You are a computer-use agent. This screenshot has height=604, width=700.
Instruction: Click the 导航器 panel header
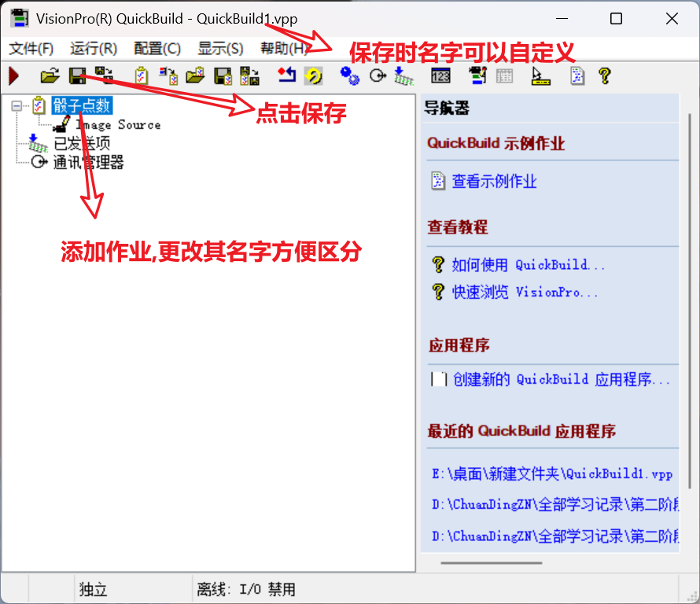(447, 108)
